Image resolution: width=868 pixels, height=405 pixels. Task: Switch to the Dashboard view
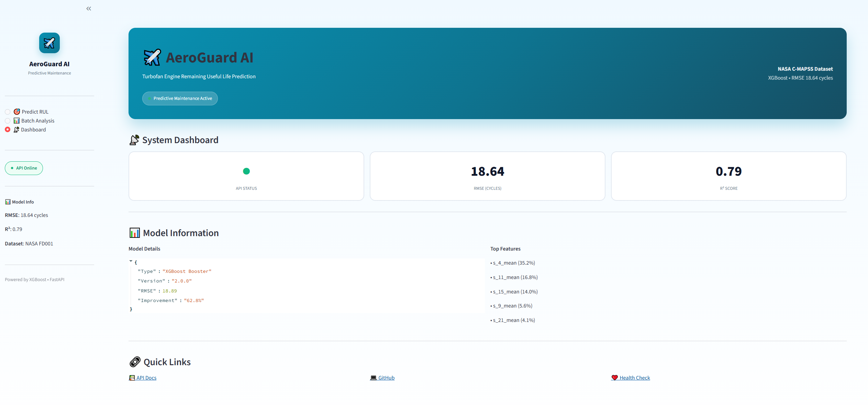(x=33, y=129)
